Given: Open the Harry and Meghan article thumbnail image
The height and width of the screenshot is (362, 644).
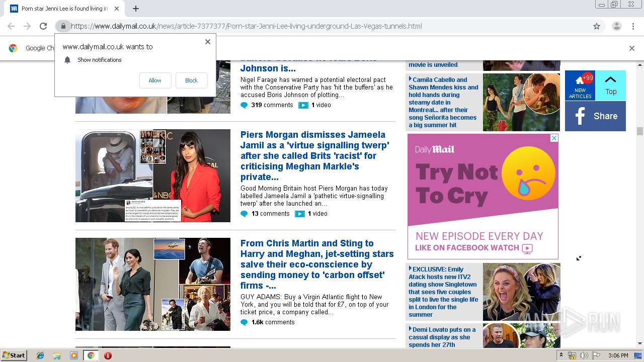Looking at the screenshot, I should [153, 284].
